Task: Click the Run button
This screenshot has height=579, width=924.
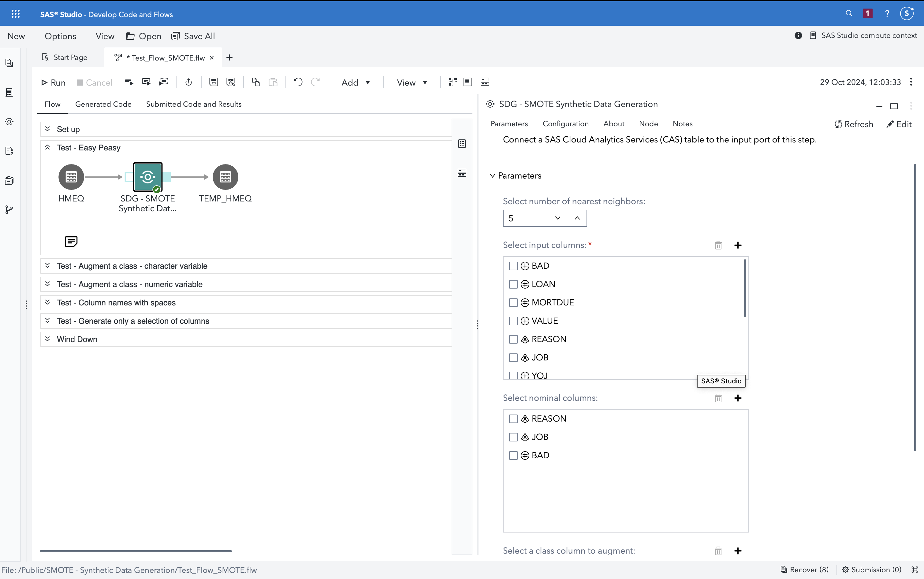Action: tap(53, 83)
